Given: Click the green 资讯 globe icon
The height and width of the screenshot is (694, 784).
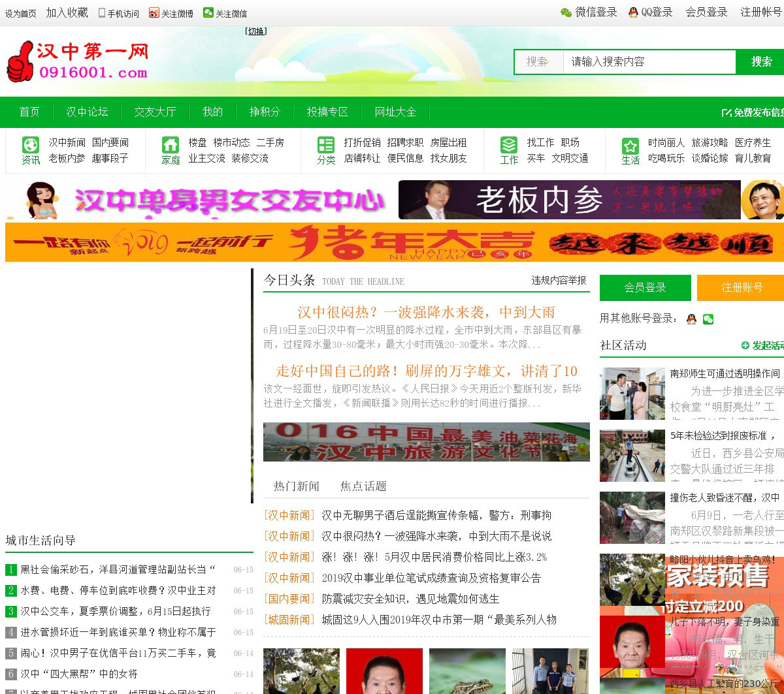Looking at the screenshot, I should pos(31,144).
